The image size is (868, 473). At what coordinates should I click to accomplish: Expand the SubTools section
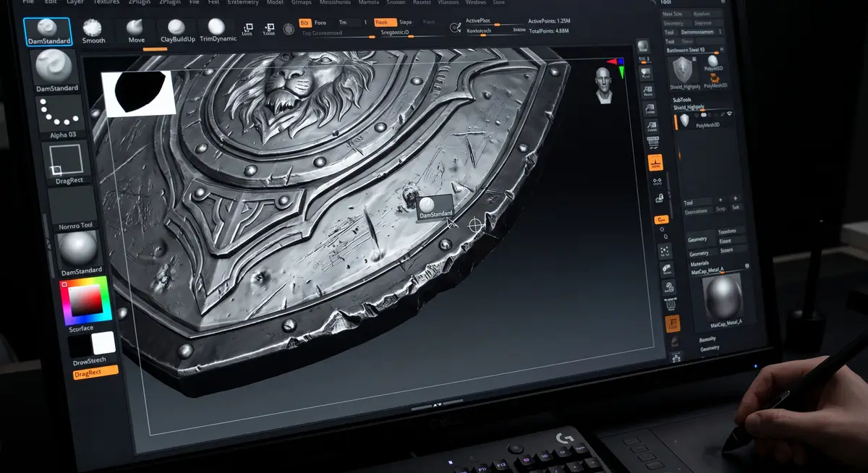pyautogui.click(x=683, y=99)
